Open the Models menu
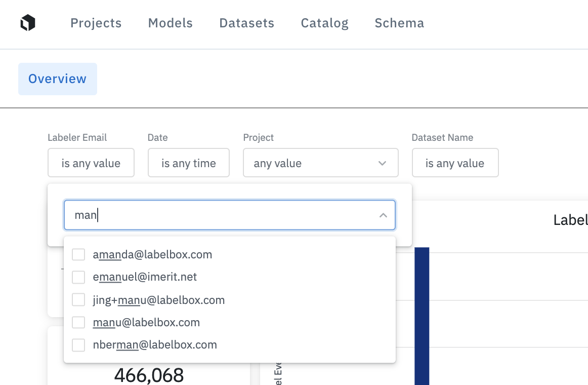This screenshot has width=588, height=385. click(x=170, y=23)
